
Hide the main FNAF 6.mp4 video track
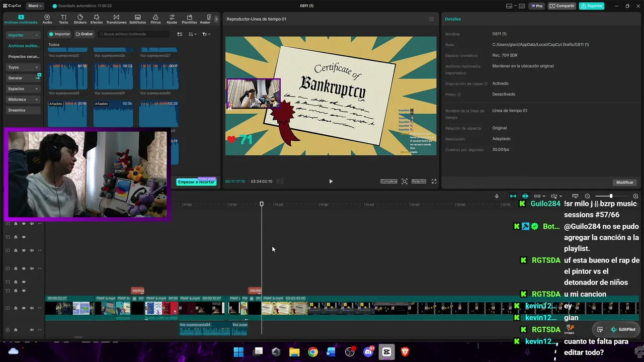[x=24, y=308]
